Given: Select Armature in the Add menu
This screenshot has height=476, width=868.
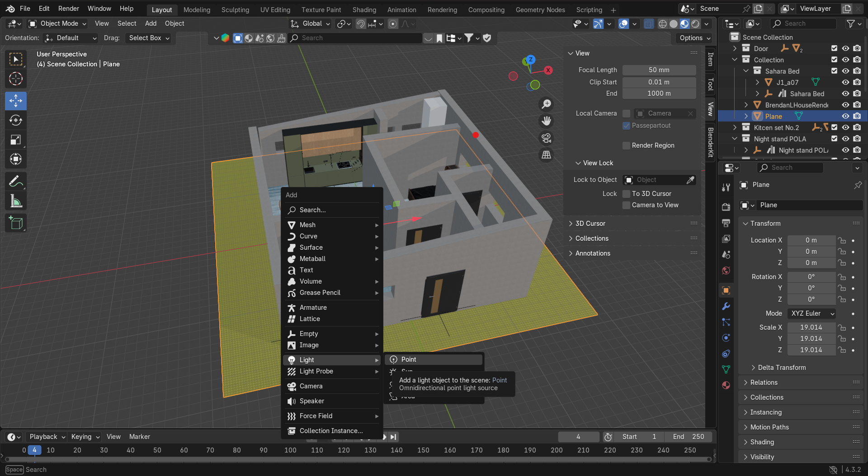Looking at the screenshot, I should [x=332, y=308].
